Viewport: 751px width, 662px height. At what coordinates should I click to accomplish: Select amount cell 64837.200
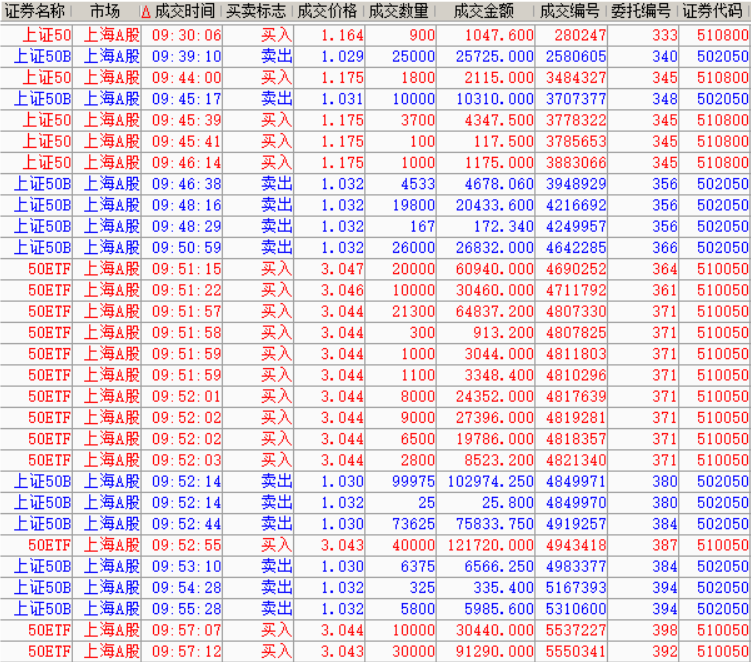tap(494, 311)
